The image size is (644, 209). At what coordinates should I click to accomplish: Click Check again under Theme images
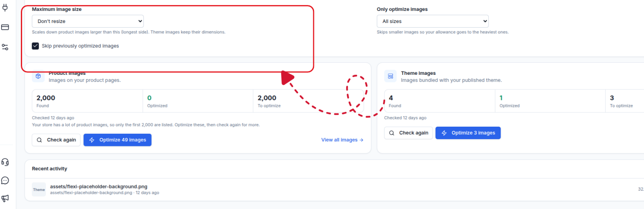point(408,133)
